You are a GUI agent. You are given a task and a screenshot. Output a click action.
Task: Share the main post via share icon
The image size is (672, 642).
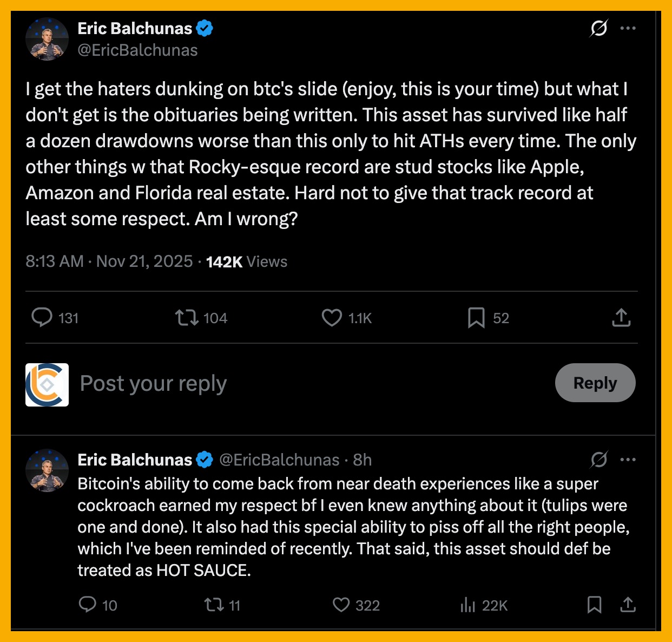(621, 318)
